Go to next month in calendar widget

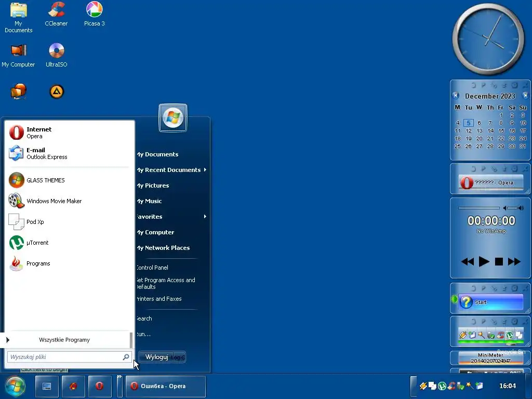525,96
